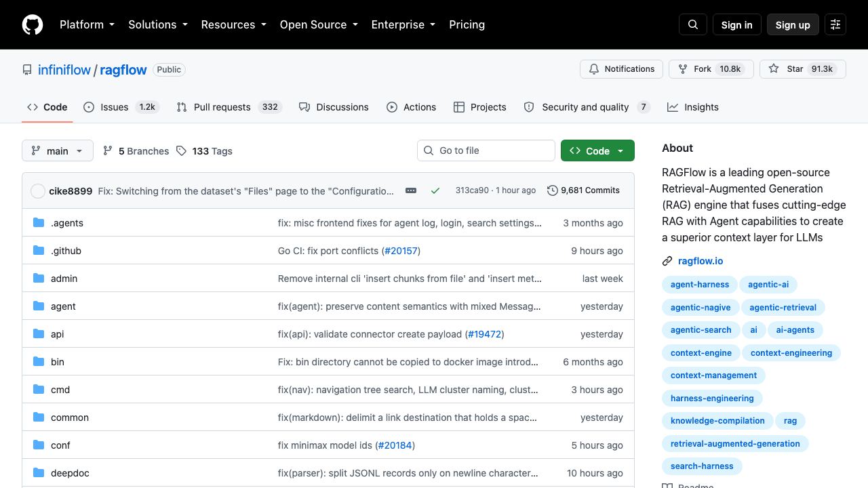The image size is (868, 488).
Task: Click the branch icon next to 5 Branches
Action: click(108, 151)
